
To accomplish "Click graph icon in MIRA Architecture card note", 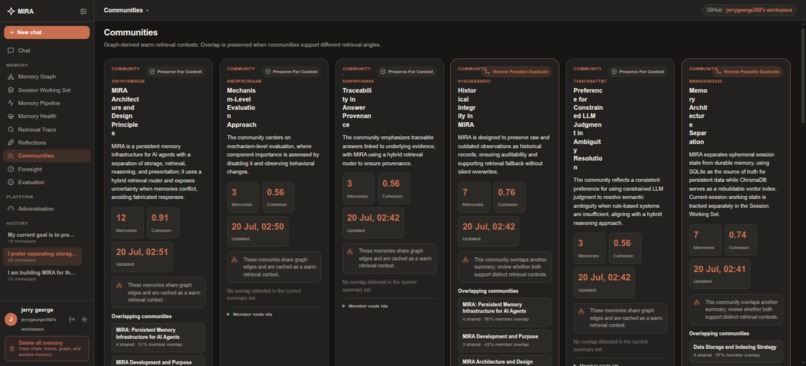I will tap(119, 285).
